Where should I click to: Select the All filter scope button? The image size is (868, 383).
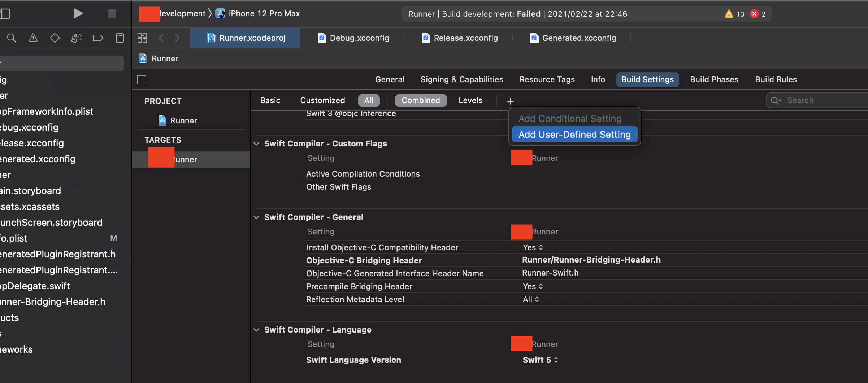(369, 101)
